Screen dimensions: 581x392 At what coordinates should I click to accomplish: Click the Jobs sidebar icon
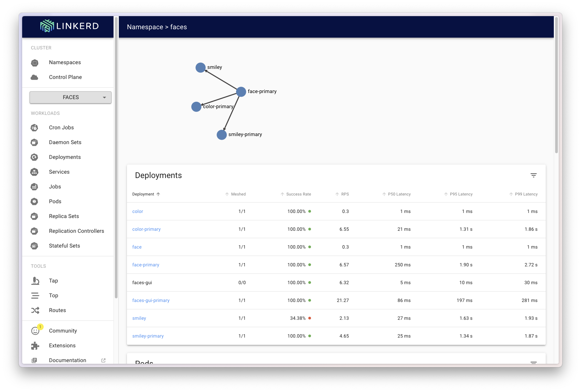coord(35,187)
